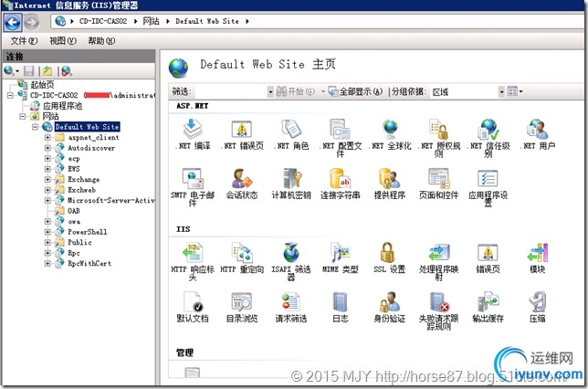The width and height of the screenshot is (588, 389).
Task: Open the .NET 编译 feature
Action: point(193,134)
